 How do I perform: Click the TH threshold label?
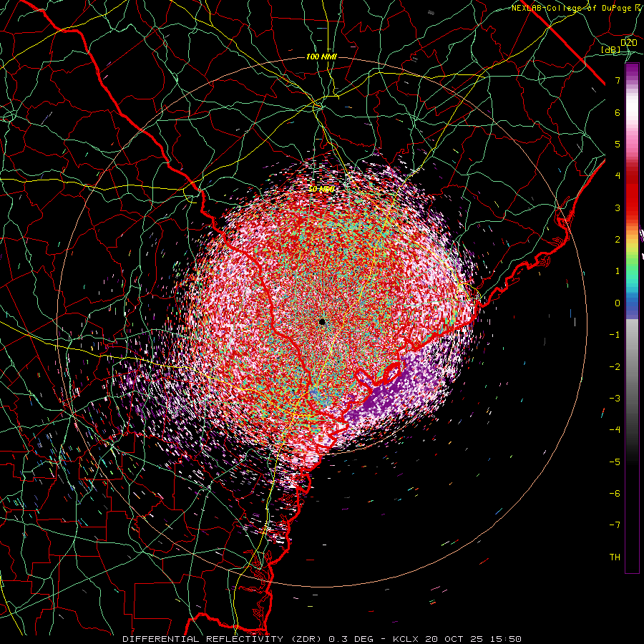click(615, 557)
